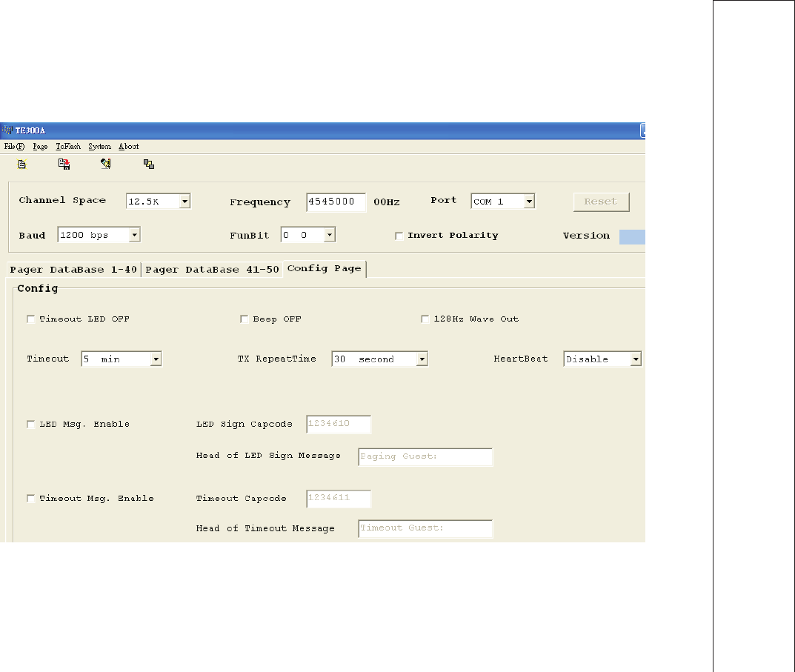Switch to Pager DataBase 41-50 tab
The image size is (795, 672).
coord(212,270)
